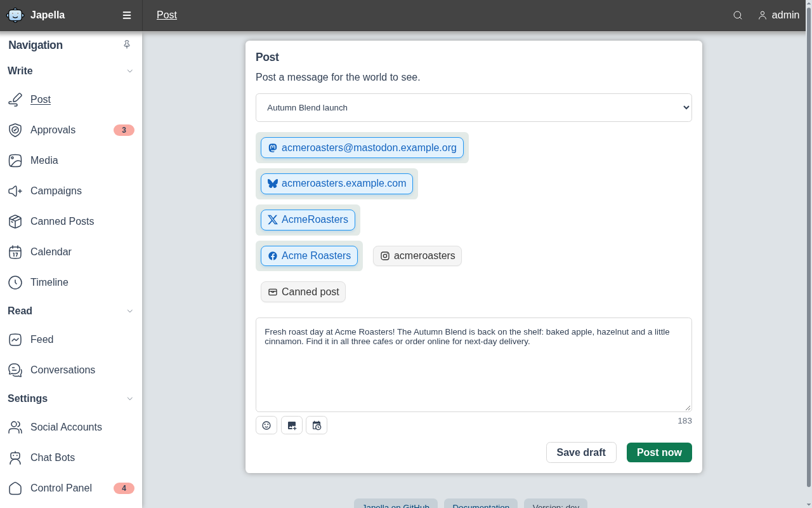Viewport: 812px width, 508px height.
Task: Pin the Navigation panel
Action: (x=127, y=44)
